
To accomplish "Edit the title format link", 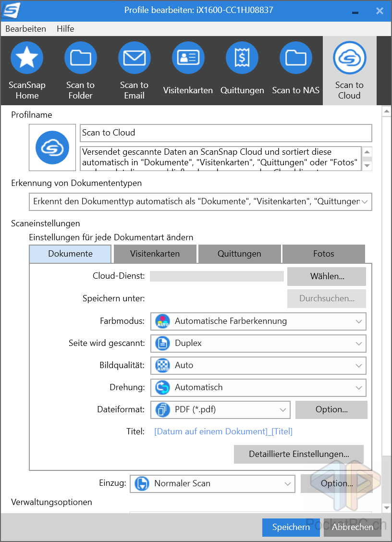I will 223,432.
